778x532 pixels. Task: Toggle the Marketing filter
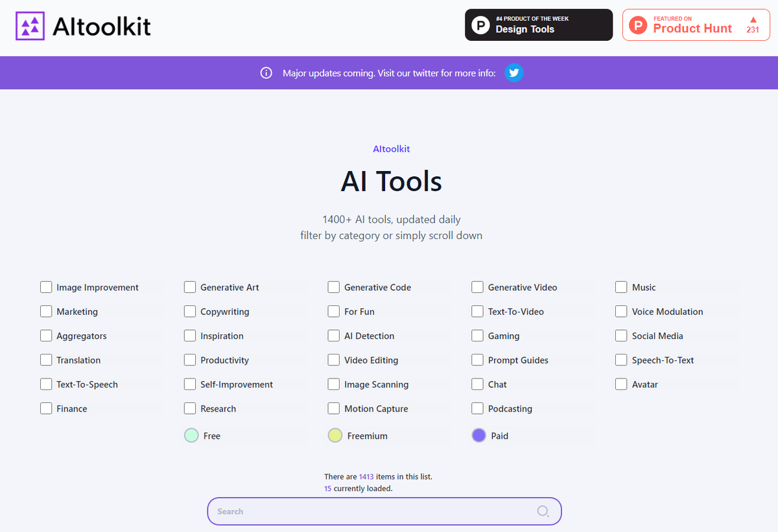coord(46,312)
